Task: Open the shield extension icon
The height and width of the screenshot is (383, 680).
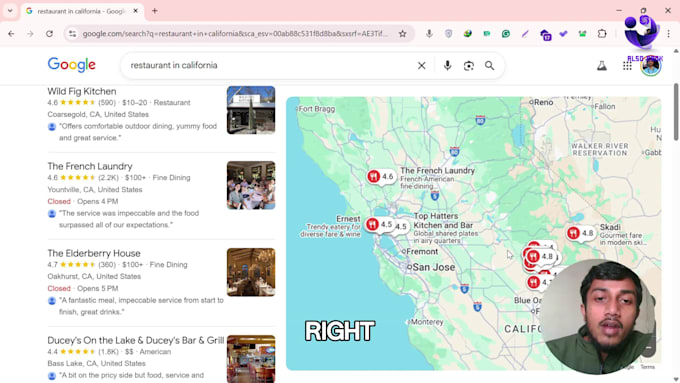Action: click(448, 34)
